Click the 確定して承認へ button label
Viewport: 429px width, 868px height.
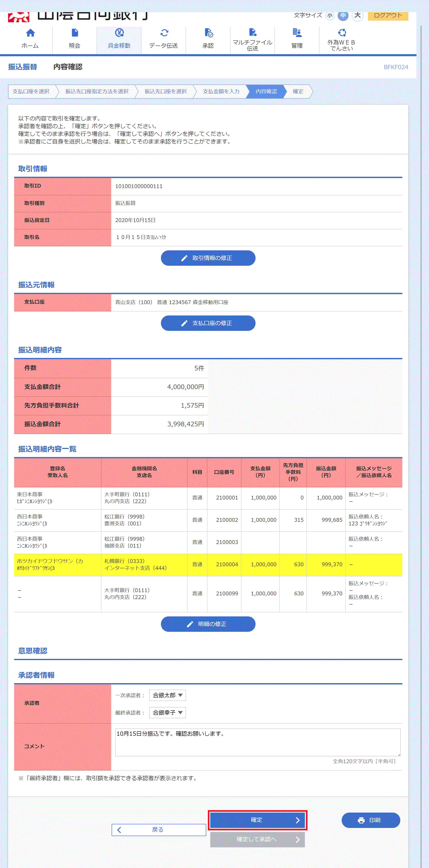257,839
